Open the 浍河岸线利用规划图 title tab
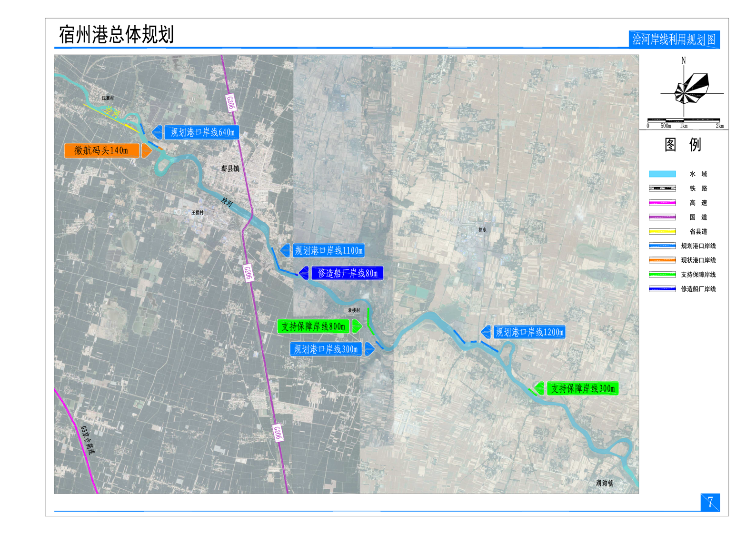The width and height of the screenshot is (756, 534). point(674,40)
